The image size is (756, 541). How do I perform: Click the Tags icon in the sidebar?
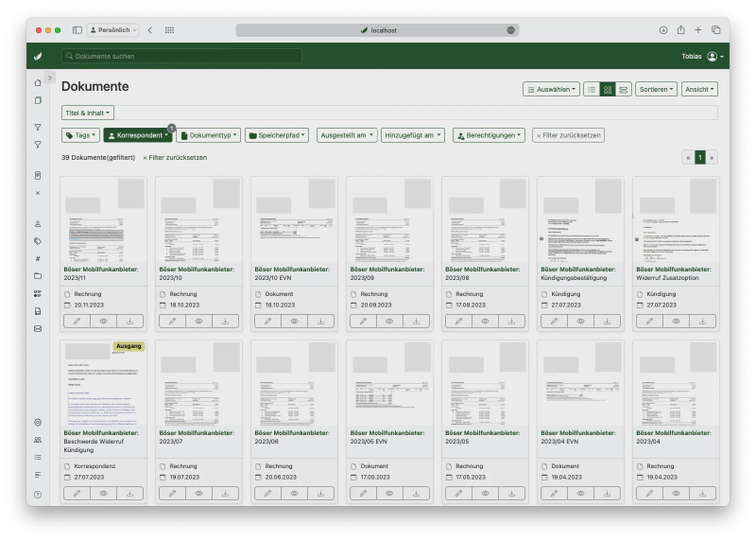click(x=38, y=241)
